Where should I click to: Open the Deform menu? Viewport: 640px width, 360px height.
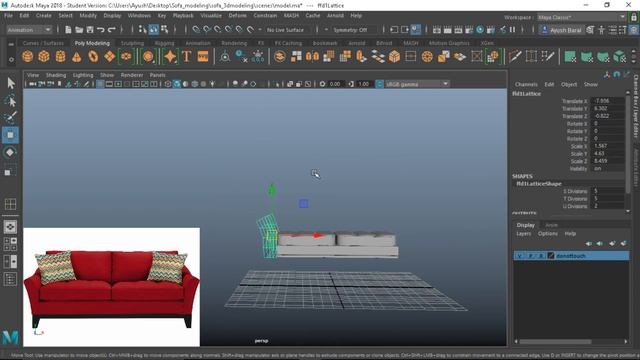tap(237, 16)
